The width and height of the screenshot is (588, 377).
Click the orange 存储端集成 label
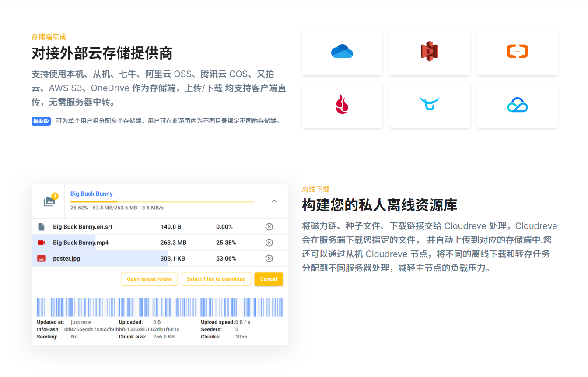(x=49, y=37)
